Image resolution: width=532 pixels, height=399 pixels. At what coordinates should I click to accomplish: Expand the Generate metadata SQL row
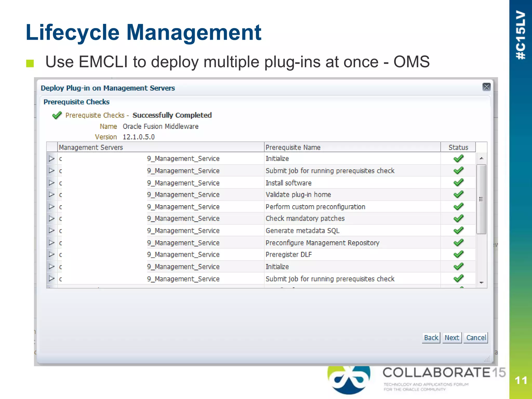pyautogui.click(x=52, y=231)
